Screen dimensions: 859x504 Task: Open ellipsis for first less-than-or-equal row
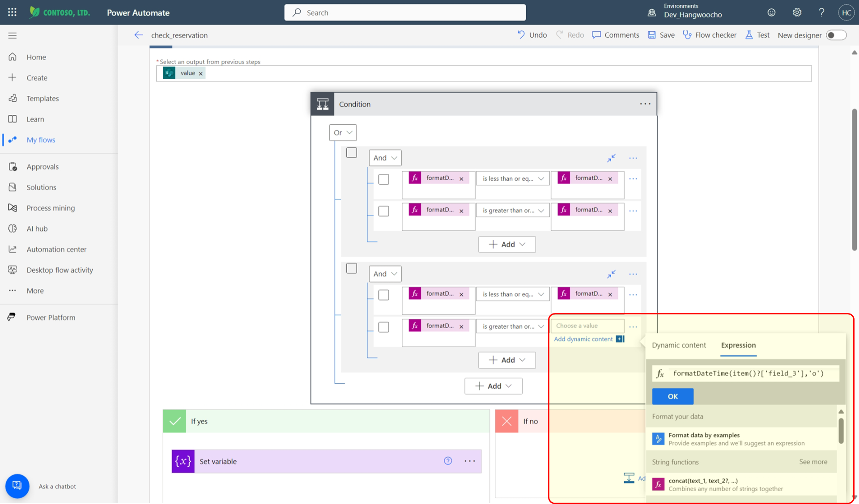(x=633, y=178)
